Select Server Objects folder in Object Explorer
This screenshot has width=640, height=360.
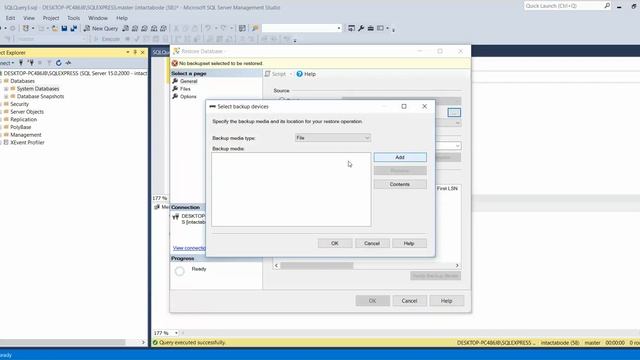(x=27, y=112)
